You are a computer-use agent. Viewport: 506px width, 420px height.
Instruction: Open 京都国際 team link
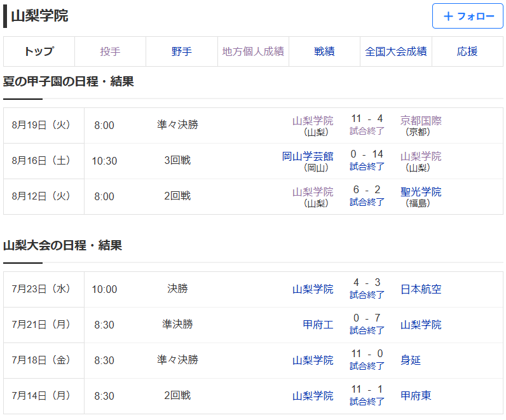click(421, 121)
